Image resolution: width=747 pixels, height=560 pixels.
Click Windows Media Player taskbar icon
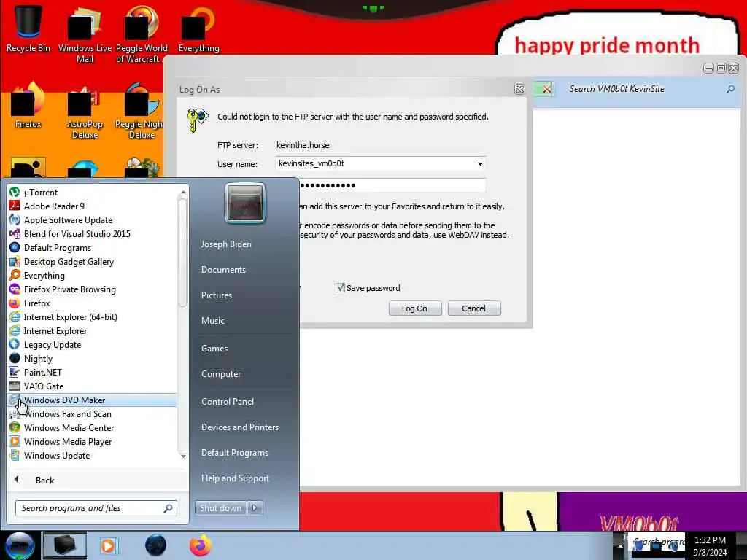click(x=109, y=545)
